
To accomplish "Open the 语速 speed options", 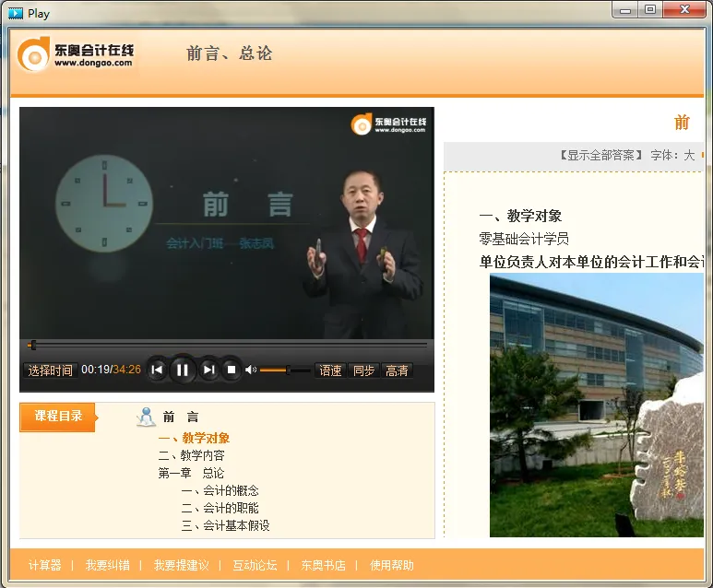I will (x=330, y=370).
